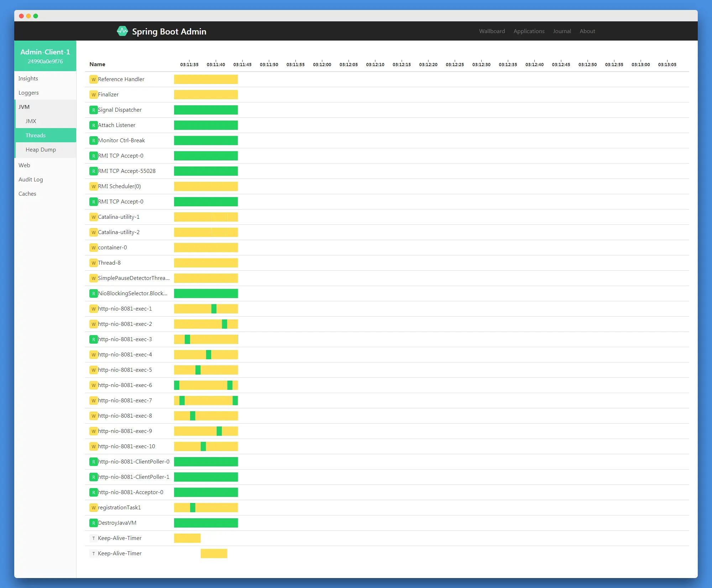The height and width of the screenshot is (588, 712).
Task: Click Attach Listener's green timeline bar
Action: pos(206,125)
